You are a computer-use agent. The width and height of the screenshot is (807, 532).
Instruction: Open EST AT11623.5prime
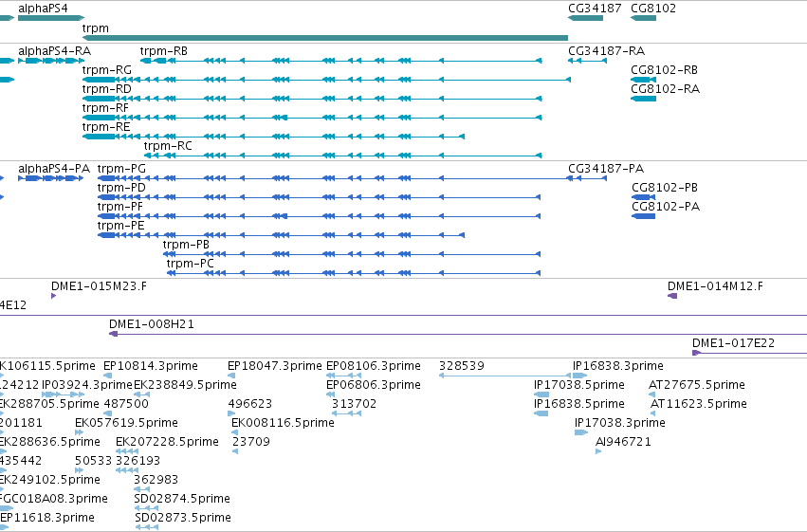(698, 404)
